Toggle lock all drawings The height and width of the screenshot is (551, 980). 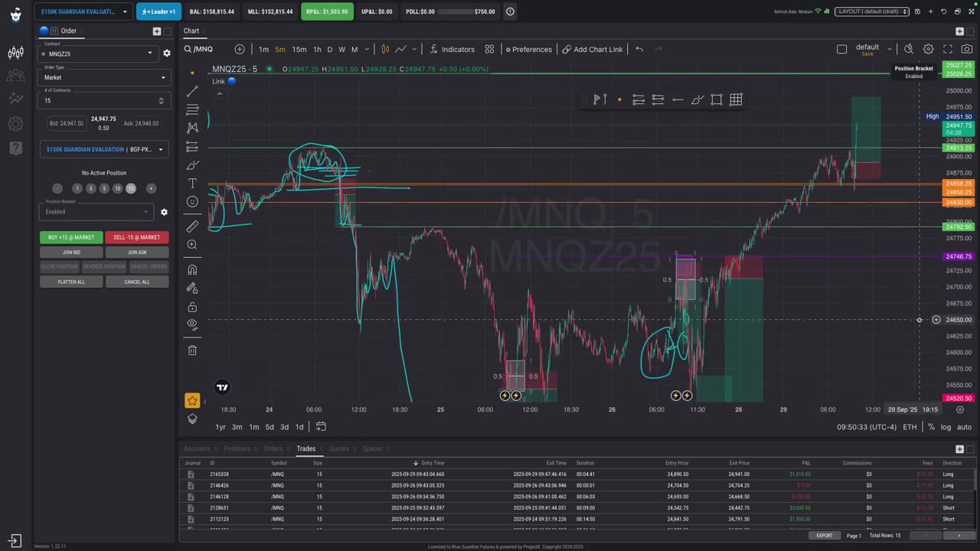pyautogui.click(x=192, y=307)
